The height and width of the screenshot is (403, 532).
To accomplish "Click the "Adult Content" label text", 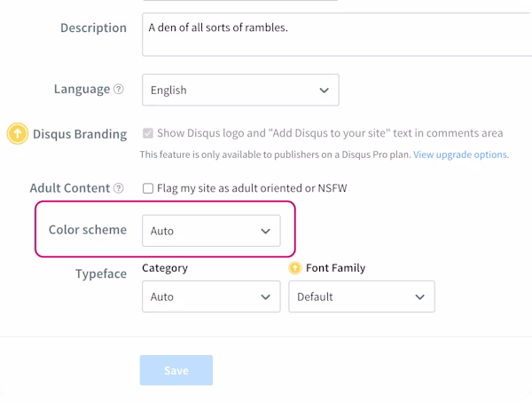I will click(69, 188).
